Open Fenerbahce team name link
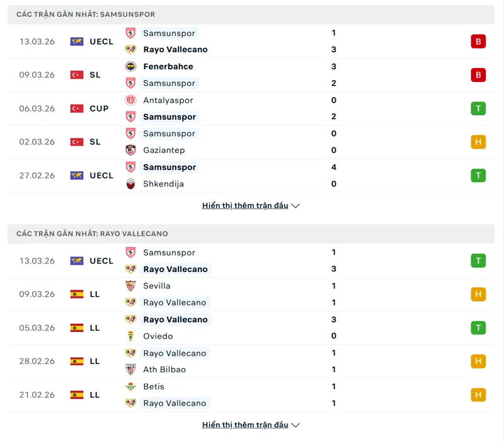 tap(168, 67)
